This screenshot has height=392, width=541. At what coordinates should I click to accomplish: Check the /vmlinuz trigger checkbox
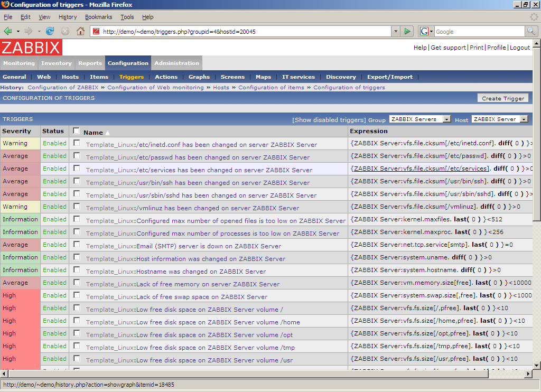77,207
